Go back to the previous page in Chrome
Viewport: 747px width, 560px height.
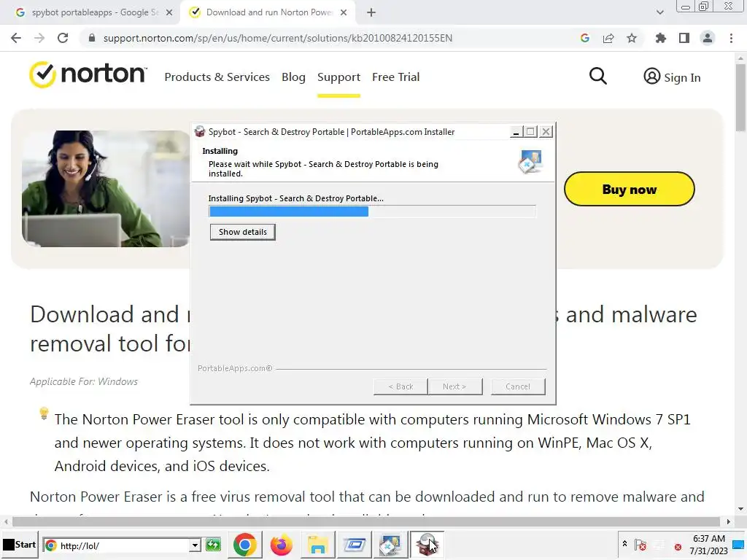coord(16,38)
